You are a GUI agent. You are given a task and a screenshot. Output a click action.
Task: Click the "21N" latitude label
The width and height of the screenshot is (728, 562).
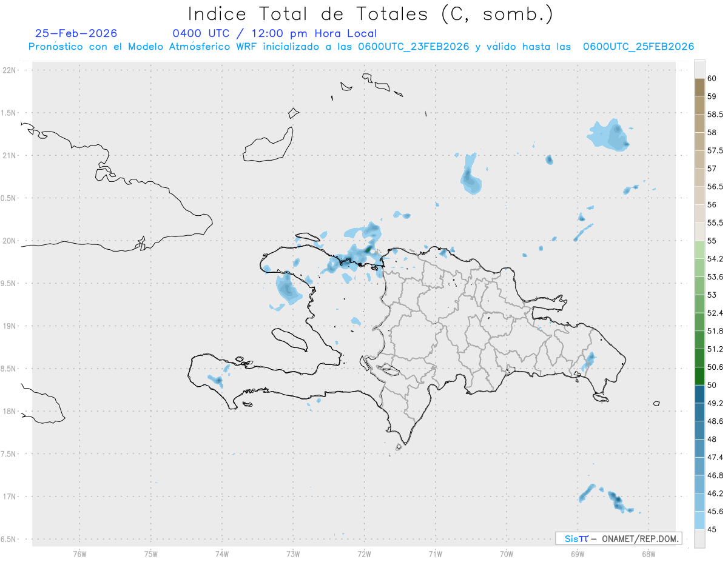click(10, 156)
